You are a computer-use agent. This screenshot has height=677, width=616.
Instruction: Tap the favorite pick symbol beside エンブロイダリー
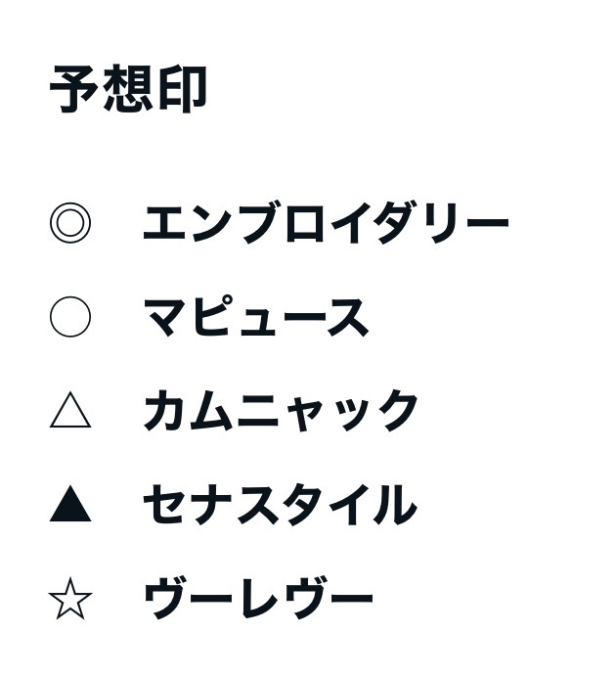(x=70, y=224)
